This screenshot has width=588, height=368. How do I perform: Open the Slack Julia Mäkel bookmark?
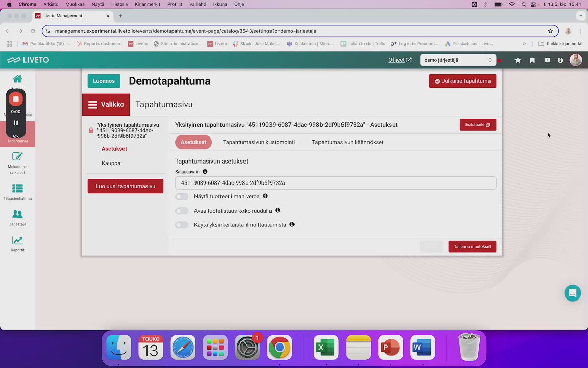click(256, 44)
